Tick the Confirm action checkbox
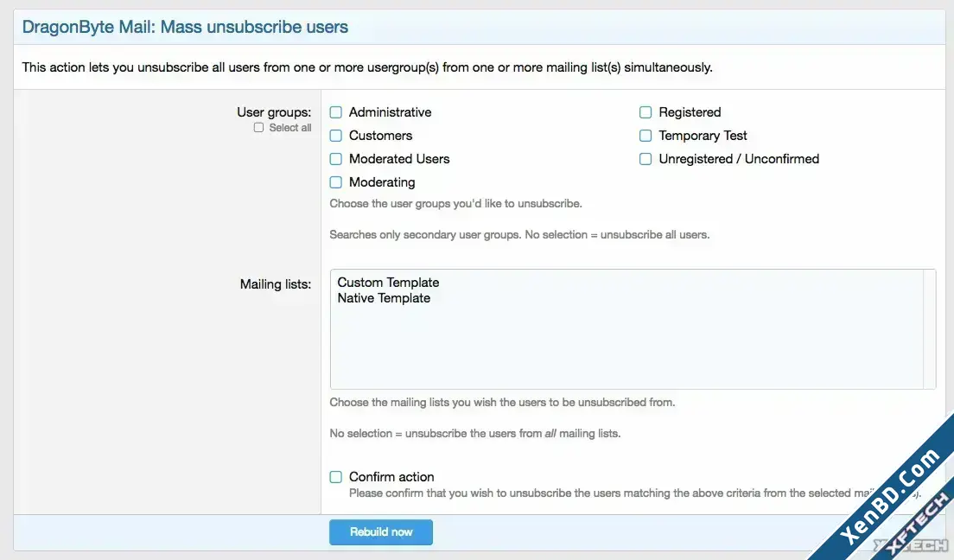 click(336, 477)
